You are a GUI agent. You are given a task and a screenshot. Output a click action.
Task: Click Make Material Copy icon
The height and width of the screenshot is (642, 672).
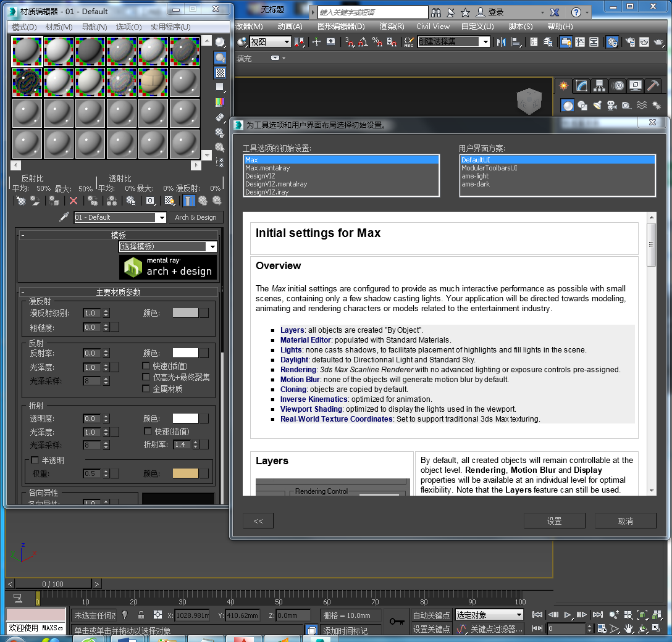tap(93, 201)
